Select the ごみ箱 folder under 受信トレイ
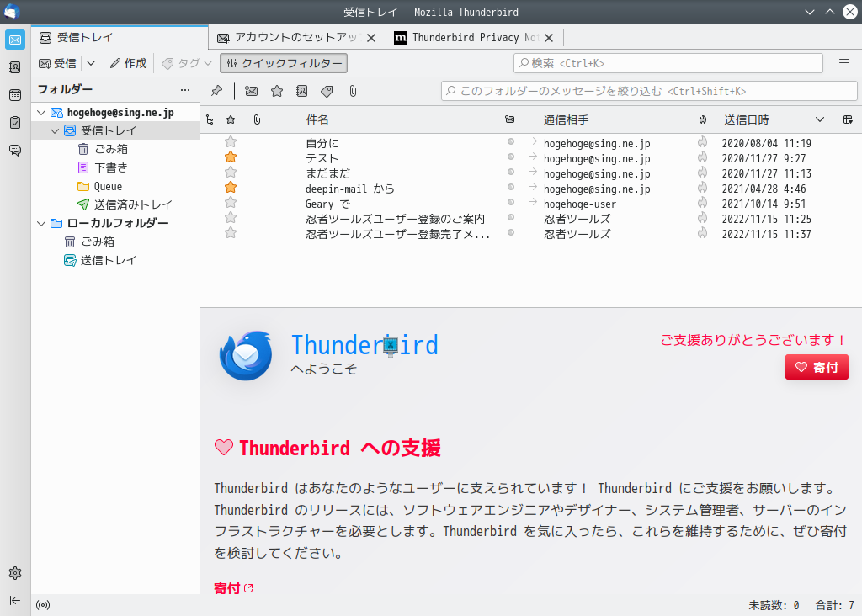The width and height of the screenshot is (862, 616). point(115,150)
